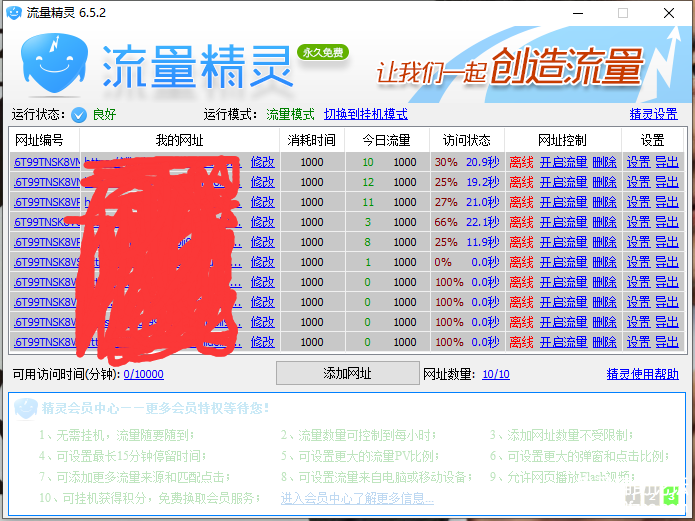The width and height of the screenshot is (695, 521).
Task: Click 导出 in the 19.2秒 row
Action: coord(667,182)
